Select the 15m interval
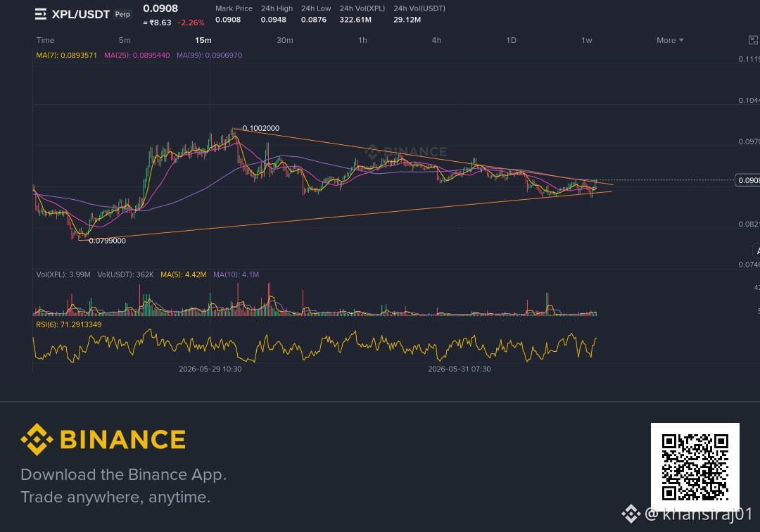 click(x=203, y=40)
